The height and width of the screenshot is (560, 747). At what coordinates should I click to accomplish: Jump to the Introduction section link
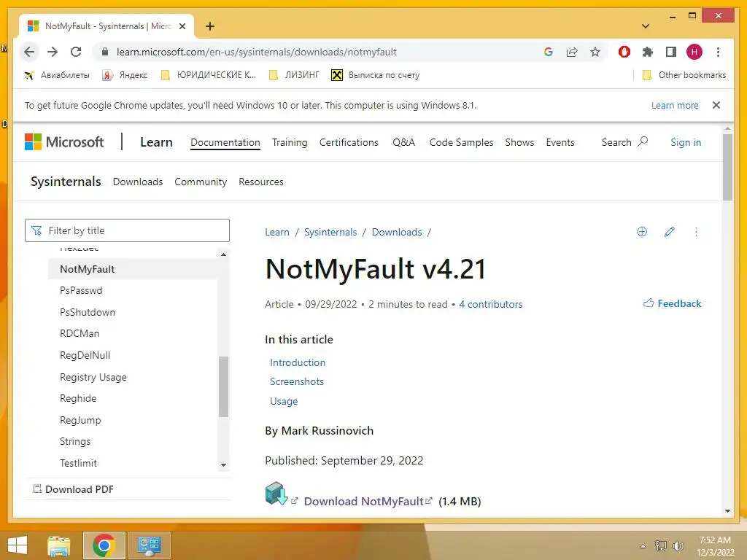tap(298, 362)
